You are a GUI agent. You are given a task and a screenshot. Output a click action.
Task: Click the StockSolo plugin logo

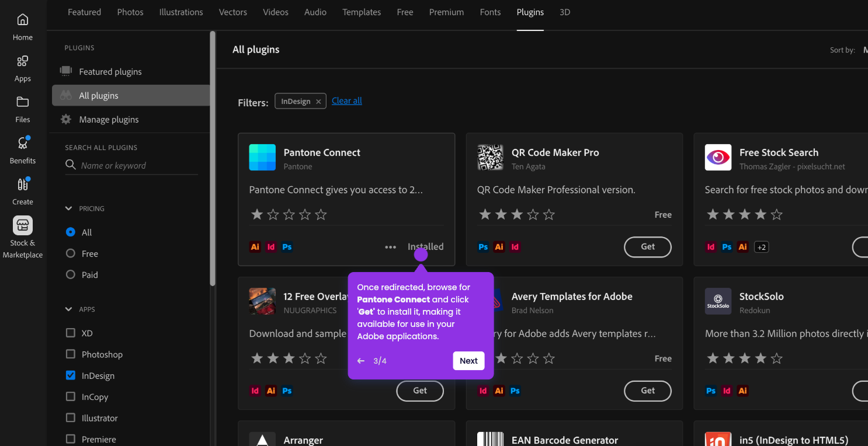[x=718, y=301]
